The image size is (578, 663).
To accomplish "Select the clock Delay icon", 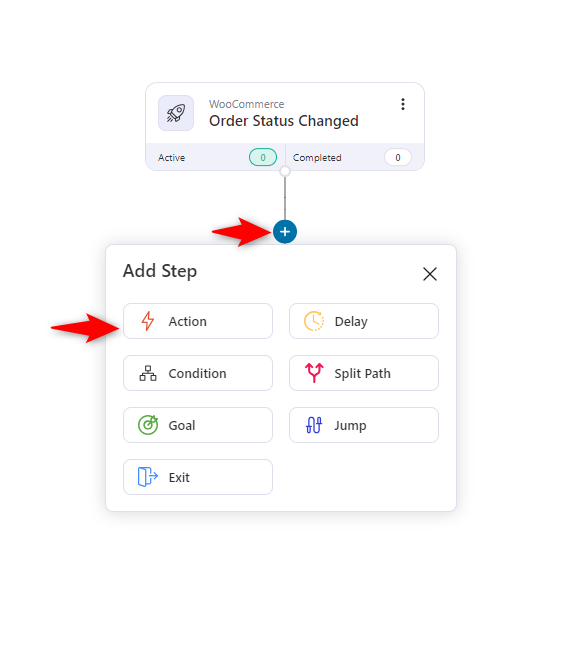I will [x=314, y=321].
